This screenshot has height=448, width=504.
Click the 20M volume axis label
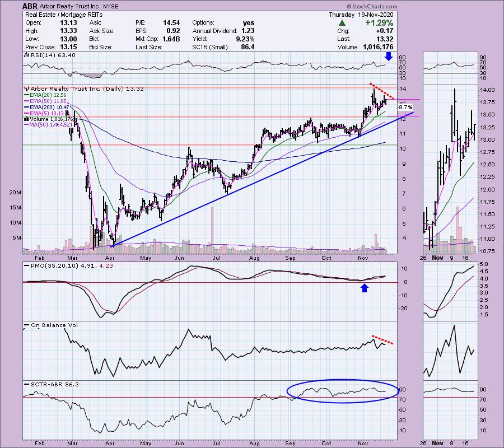[15, 193]
